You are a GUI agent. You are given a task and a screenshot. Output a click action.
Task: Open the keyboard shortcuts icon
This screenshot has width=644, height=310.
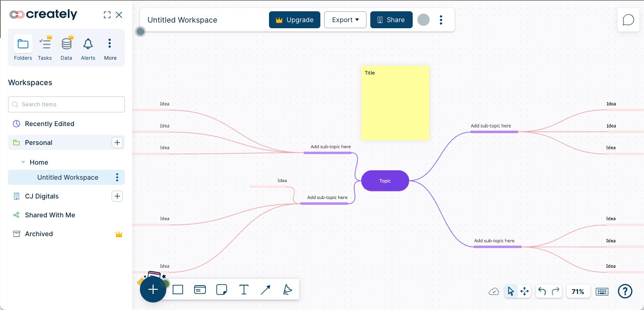pyautogui.click(x=602, y=292)
